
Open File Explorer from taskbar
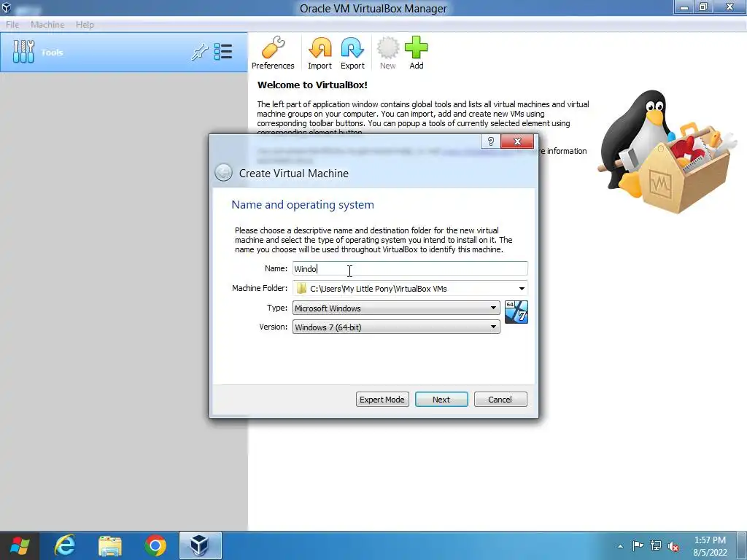coord(110,545)
